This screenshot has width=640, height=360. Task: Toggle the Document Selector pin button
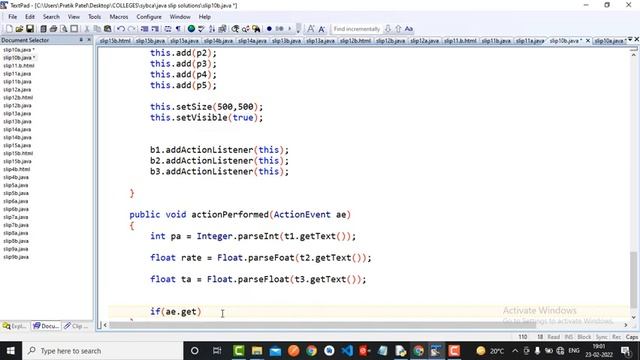pos(81,40)
